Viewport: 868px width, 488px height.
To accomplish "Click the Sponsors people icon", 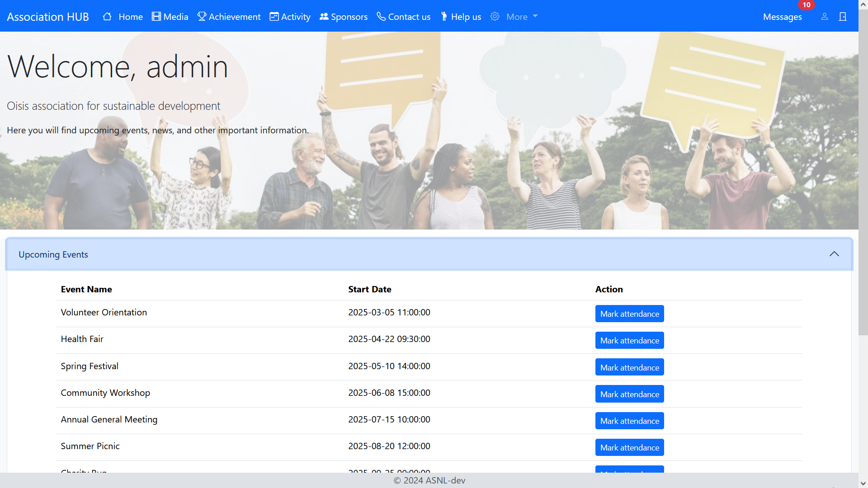I will point(324,17).
